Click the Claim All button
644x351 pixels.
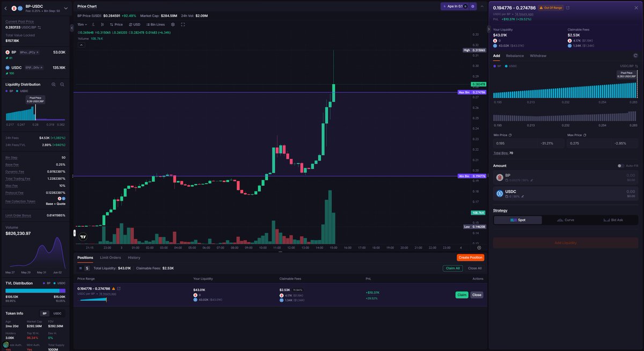point(453,268)
